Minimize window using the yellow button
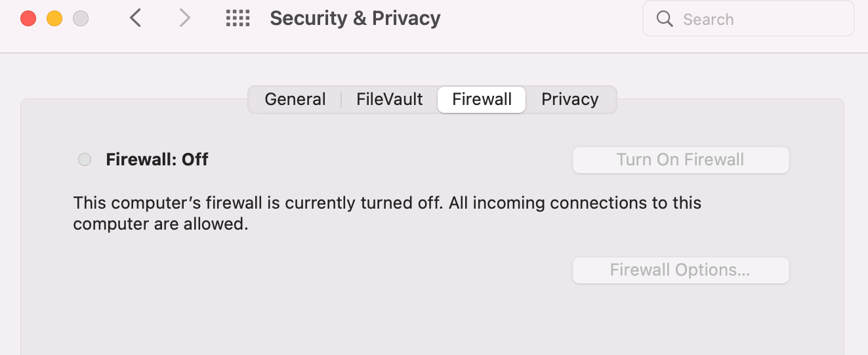The image size is (868, 355). pos(54,18)
